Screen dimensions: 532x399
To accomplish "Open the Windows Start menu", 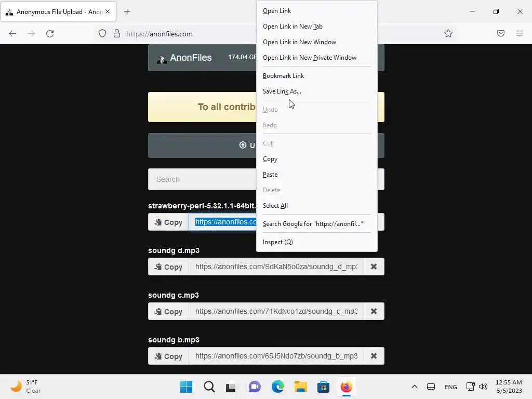I will tap(187, 387).
